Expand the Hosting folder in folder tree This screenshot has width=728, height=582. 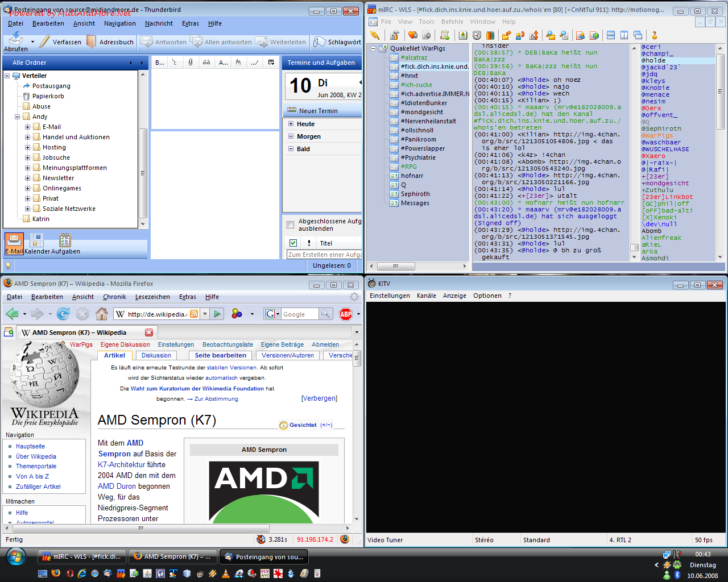click(27, 147)
